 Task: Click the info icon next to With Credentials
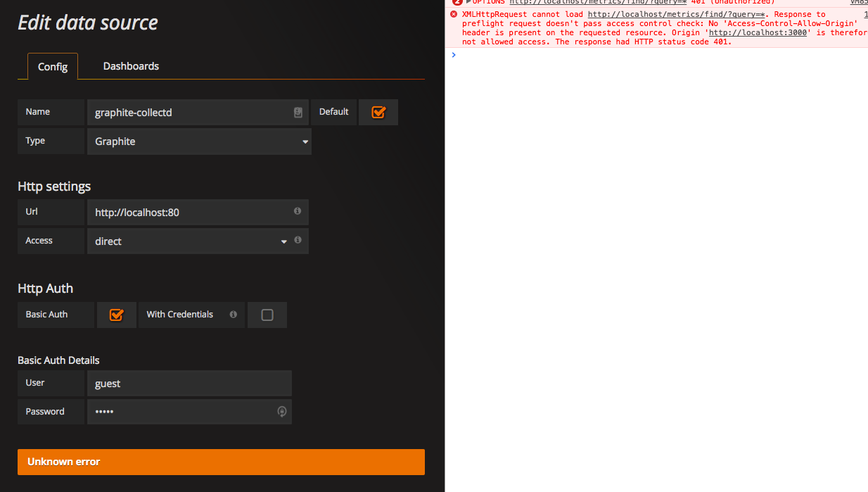point(232,315)
